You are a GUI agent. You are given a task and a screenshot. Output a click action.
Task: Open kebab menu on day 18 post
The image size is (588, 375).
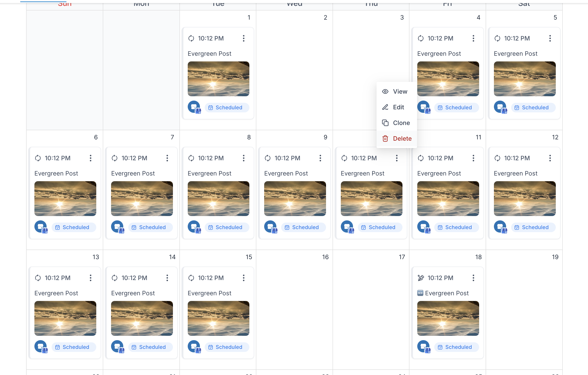(x=473, y=278)
